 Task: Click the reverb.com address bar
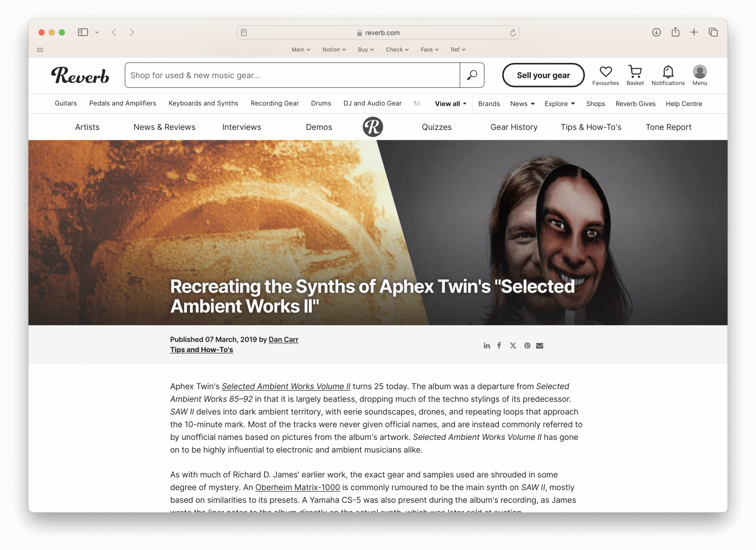(378, 33)
